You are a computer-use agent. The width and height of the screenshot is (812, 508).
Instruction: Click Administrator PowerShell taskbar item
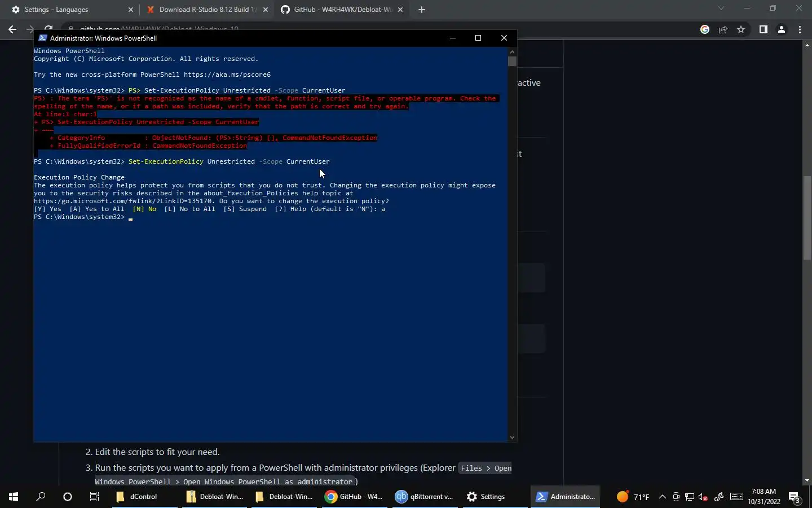566,497
